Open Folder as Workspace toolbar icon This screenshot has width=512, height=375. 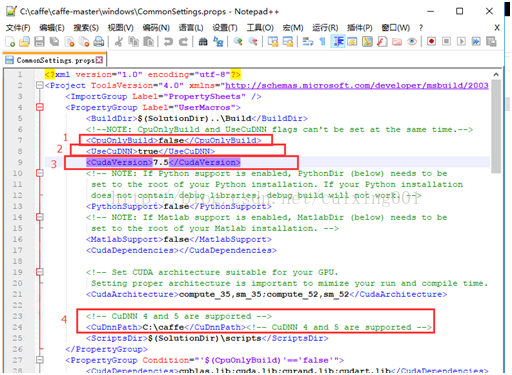click(397, 42)
